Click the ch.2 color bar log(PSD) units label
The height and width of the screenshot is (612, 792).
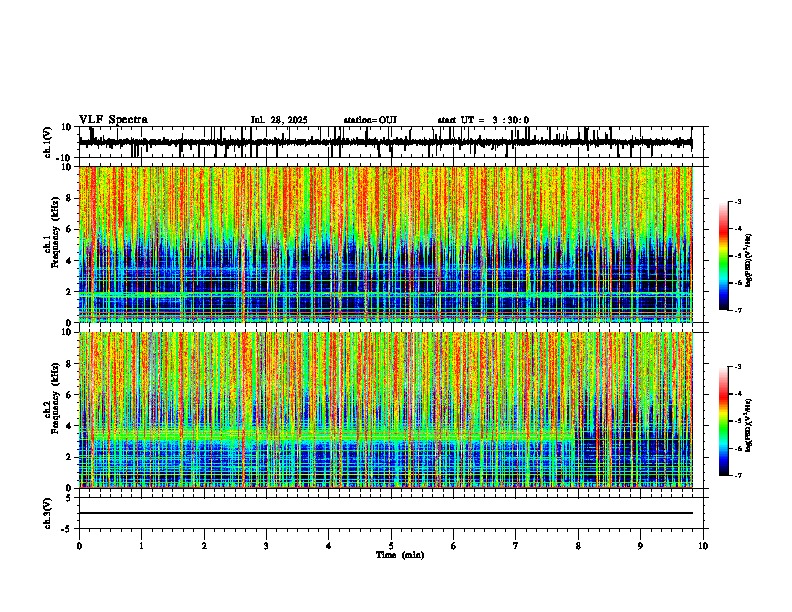tap(749, 425)
